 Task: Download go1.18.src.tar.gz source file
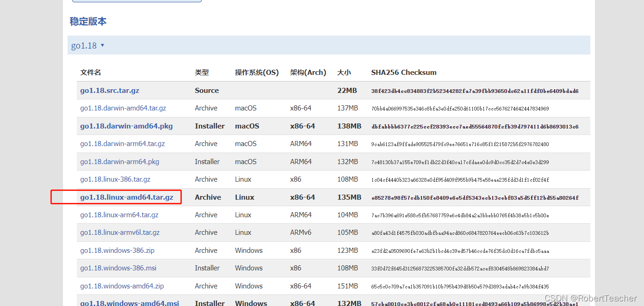point(110,91)
